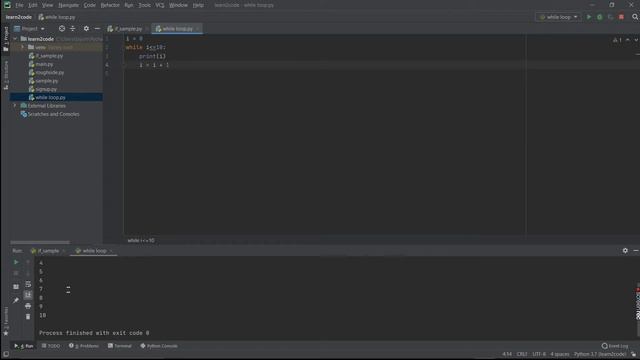The height and width of the screenshot is (360, 640).
Task: Open the Code menu
Action: [89, 5]
